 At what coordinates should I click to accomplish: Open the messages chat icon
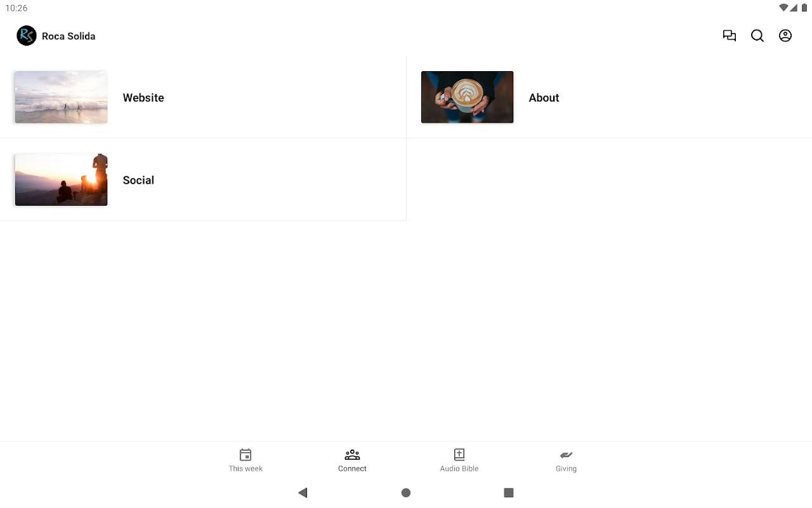click(x=730, y=36)
